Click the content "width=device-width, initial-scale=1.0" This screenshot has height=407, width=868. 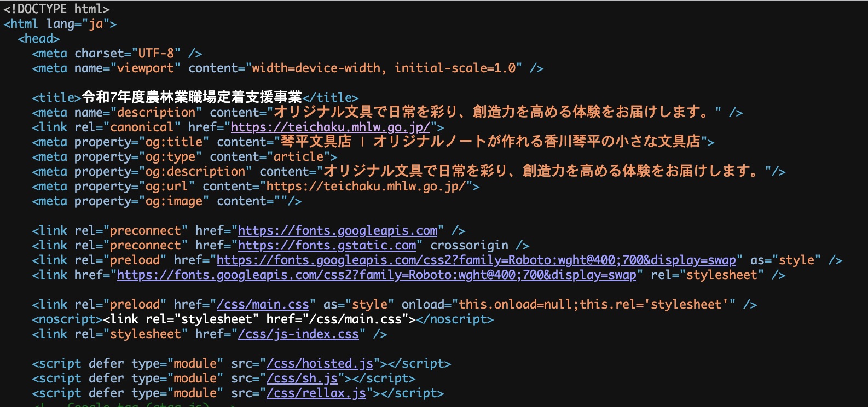pos(384,68)
